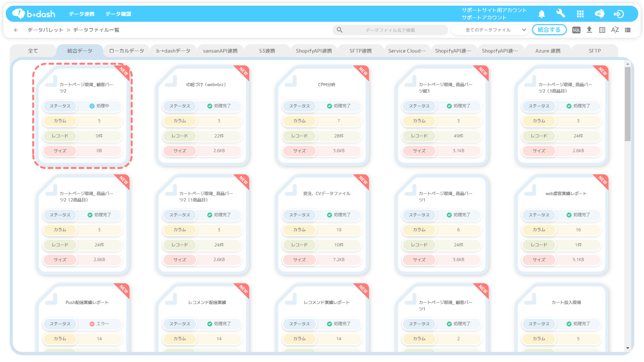Select the 統合データ tab
This screenshot has width=644, height=362.
click(80, 51)
